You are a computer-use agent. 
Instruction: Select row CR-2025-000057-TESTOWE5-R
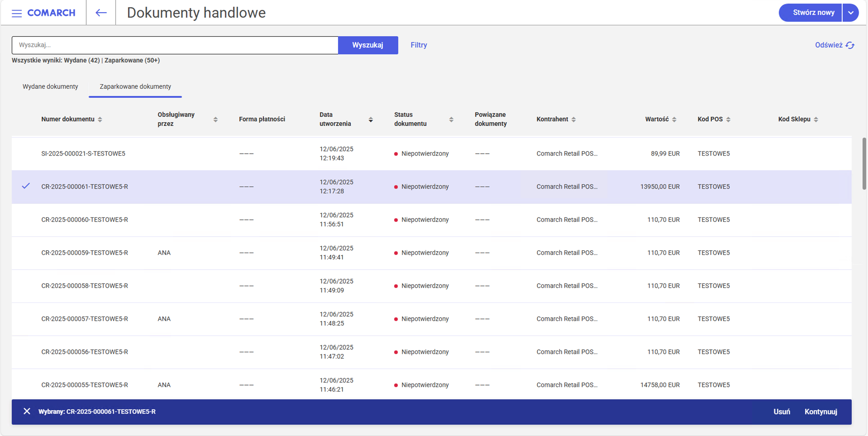[432, 319]
